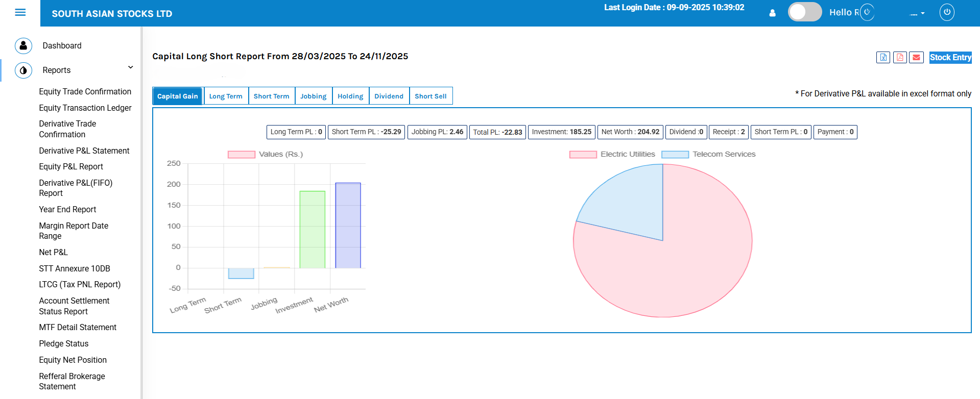Email the report using the envelope icon
This screenshot has width=980, height=399.
(x=917, y=58)
